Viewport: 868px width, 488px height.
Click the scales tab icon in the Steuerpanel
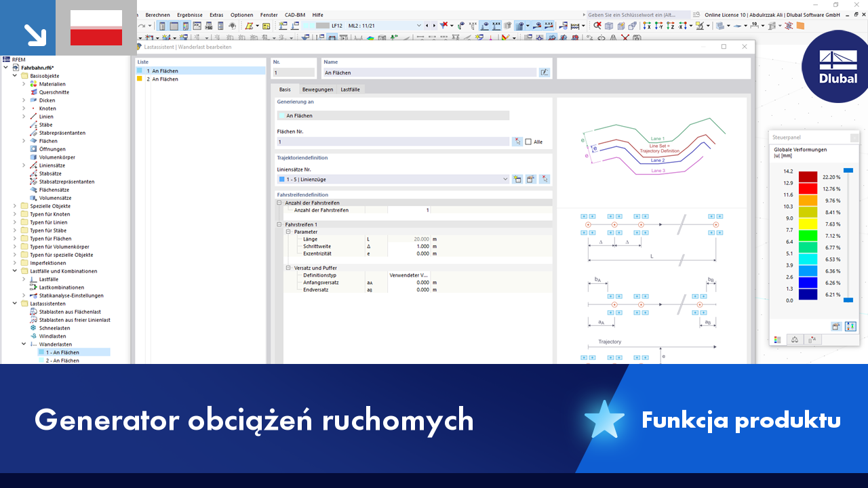795,340
